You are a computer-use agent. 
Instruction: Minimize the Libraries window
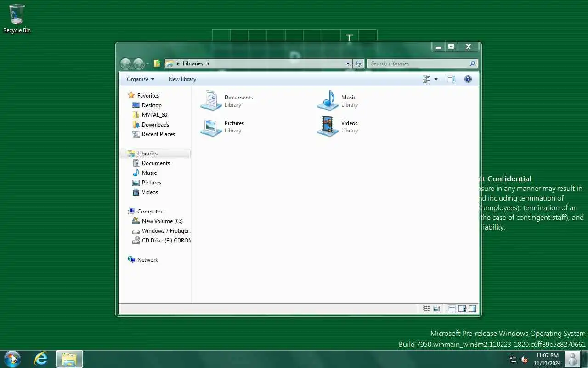click(x=439, y=46)
